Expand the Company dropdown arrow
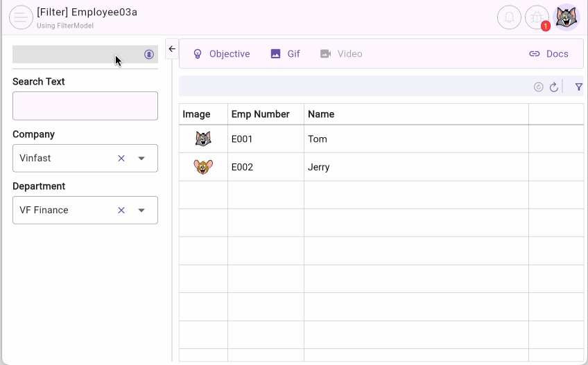Image resolution: width=588 pixels, height=365 pixels. tap(141, 158)
